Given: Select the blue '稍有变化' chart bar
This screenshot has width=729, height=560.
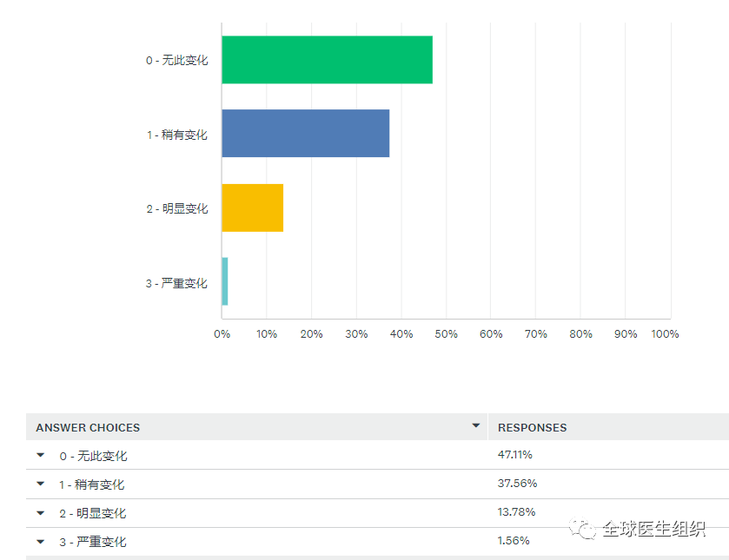Looking at the screenshot, I should tap(305, 133).
